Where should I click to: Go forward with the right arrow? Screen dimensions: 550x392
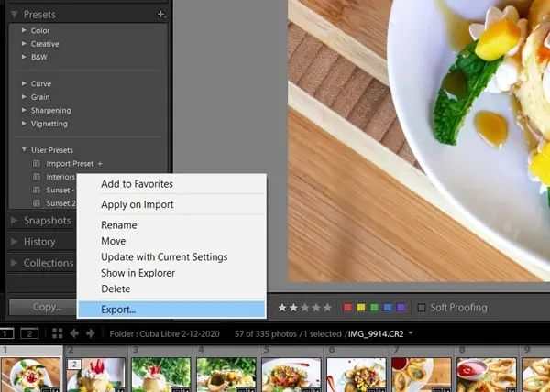(91, 333)
